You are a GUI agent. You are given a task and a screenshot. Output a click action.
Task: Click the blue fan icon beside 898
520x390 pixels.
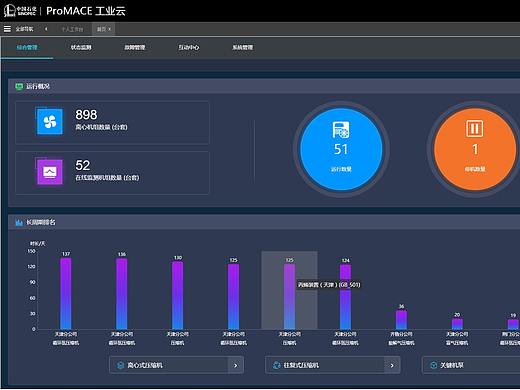50,122
